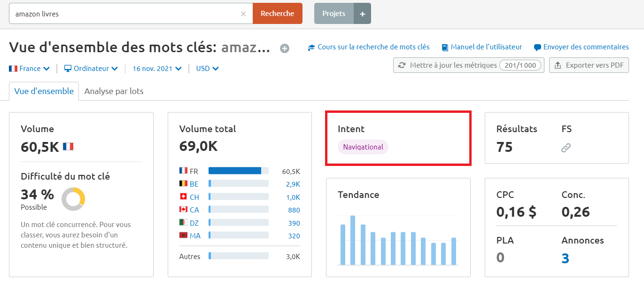The height and width of the screenshot is (283, 644).
Task: Click the chain link icon under FS
Action: click(x=566, y=147)
